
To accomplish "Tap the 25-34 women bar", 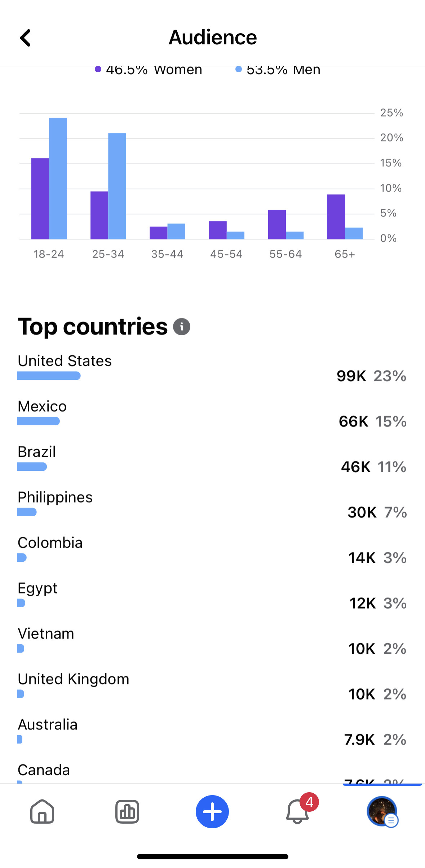I will coord(99,215).
